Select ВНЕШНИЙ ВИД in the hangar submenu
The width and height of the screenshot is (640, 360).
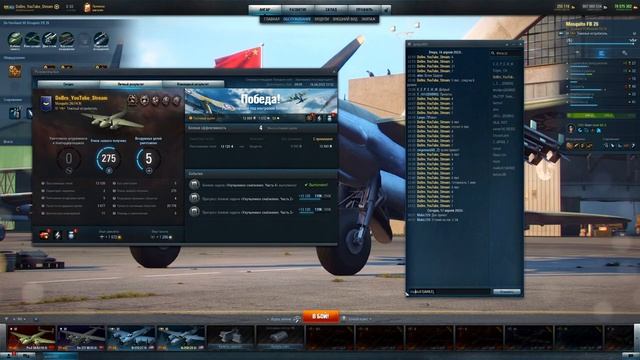pos(345,19)
